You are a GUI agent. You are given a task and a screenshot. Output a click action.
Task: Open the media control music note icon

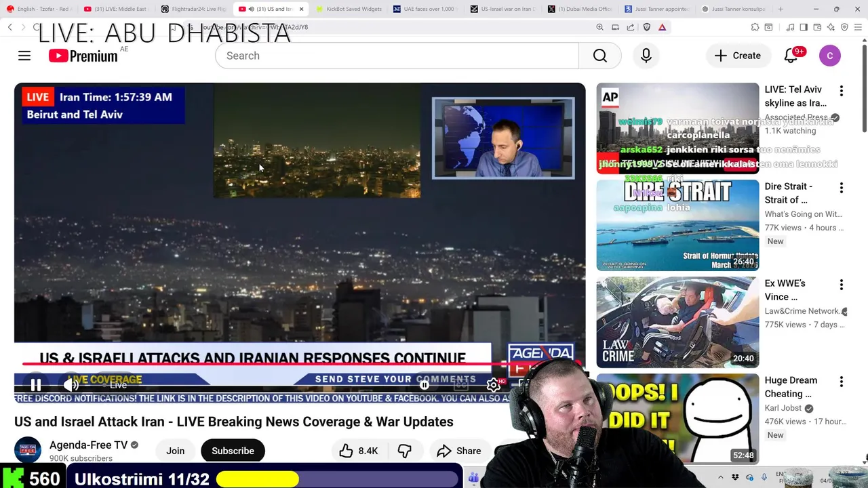tap(790, 27)
